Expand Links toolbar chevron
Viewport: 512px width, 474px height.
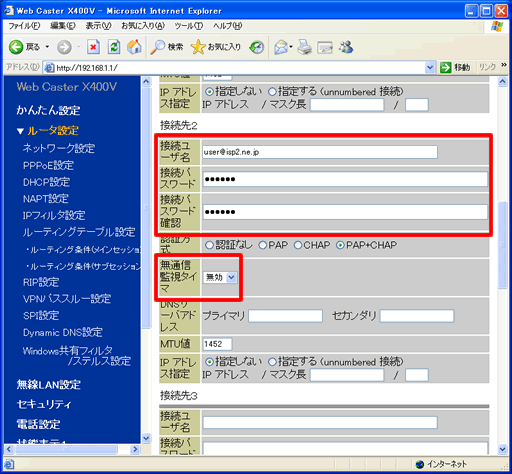coord(503,64)
